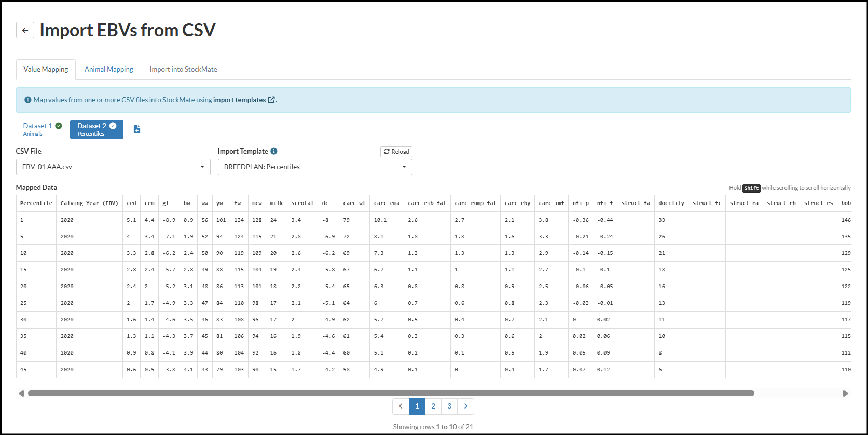This screenshot has width=868, height=435.
Task: Click the add dataset file icon
Action: coord(137,129)
